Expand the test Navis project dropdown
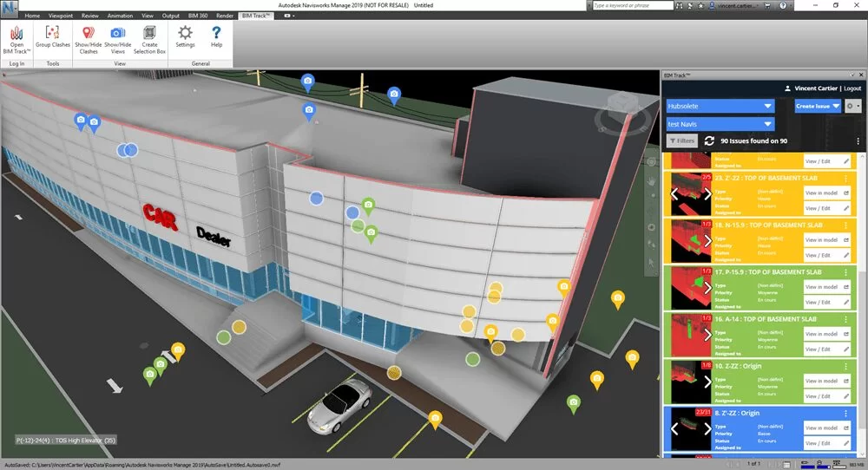 (720, 124)
